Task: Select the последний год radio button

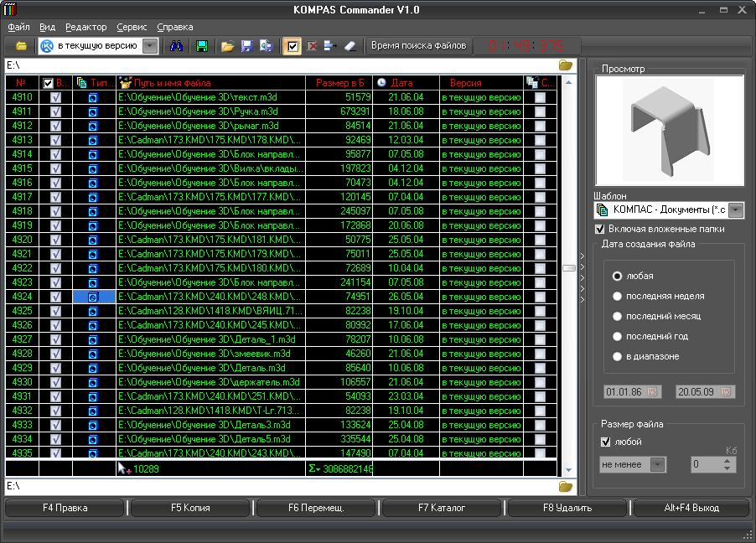Action: tap(617, 337)
